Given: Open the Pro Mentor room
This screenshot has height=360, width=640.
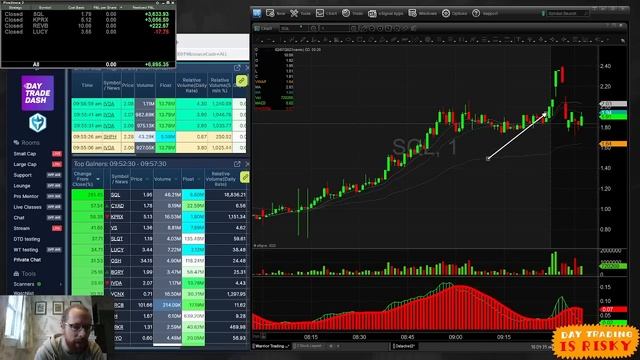Looking at the screenshot, I should [26, 196].
